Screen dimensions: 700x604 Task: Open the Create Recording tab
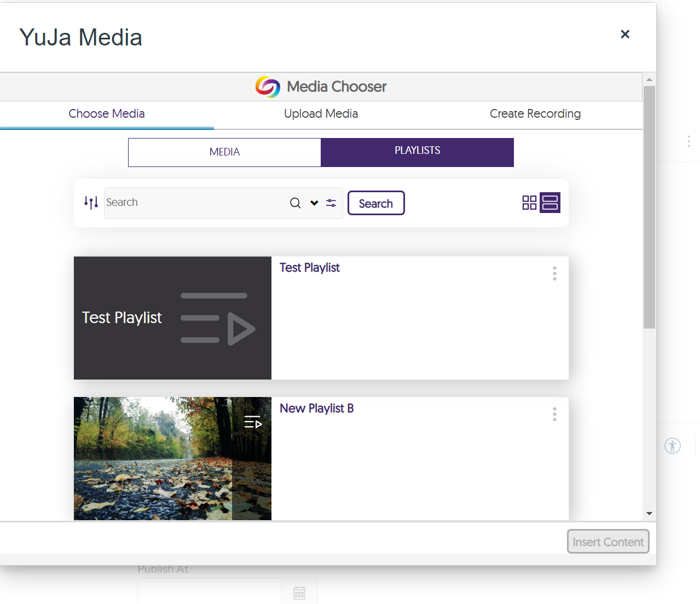pyautogui.click(x=535, y=114)
